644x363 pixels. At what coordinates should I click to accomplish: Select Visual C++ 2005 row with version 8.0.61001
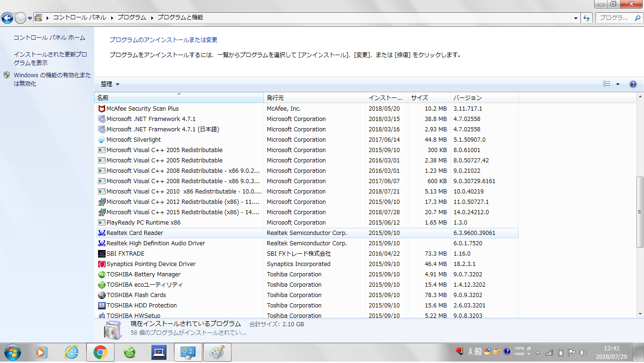point(306,150)
